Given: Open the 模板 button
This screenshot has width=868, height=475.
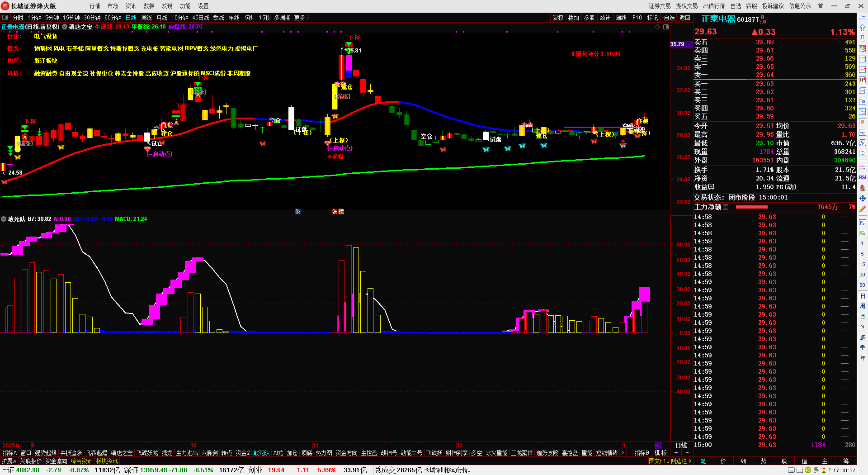Looking at the screenshot, I should [661, 453].
